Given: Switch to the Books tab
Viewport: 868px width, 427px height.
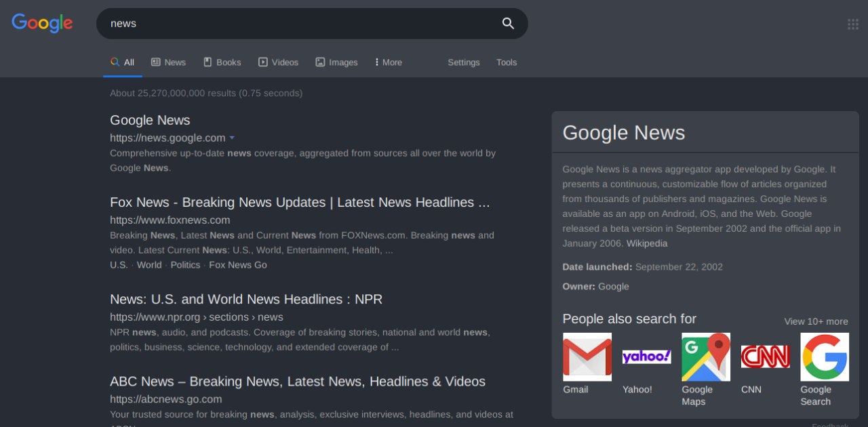Looking at the screenshot, I should (x=222, y=62).
